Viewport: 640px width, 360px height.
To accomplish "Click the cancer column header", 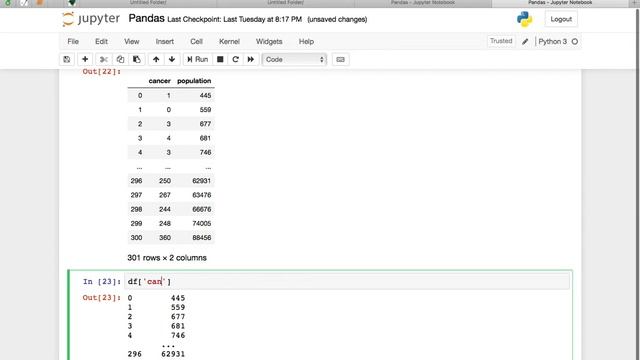I will pyautogui.click(x=160, y=81).
